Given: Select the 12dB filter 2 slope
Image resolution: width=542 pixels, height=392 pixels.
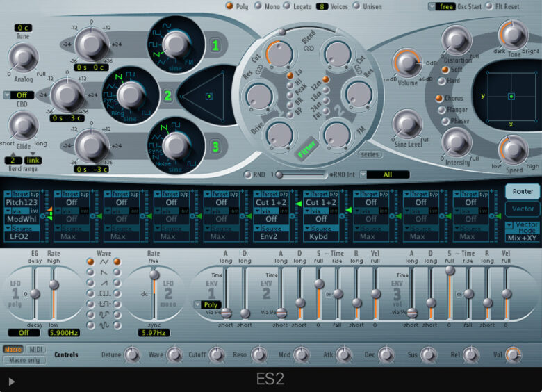Looking at the screenshot, I should tap(325, 79).
